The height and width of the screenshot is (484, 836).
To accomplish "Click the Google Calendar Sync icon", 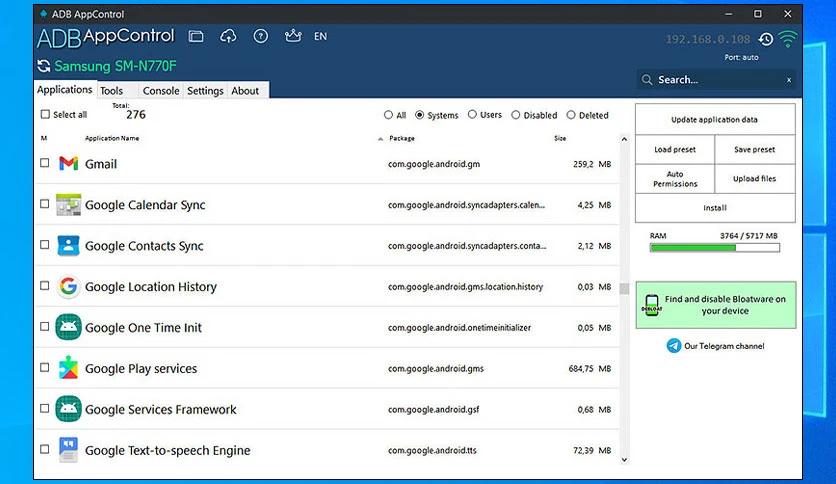I will 68,205.
